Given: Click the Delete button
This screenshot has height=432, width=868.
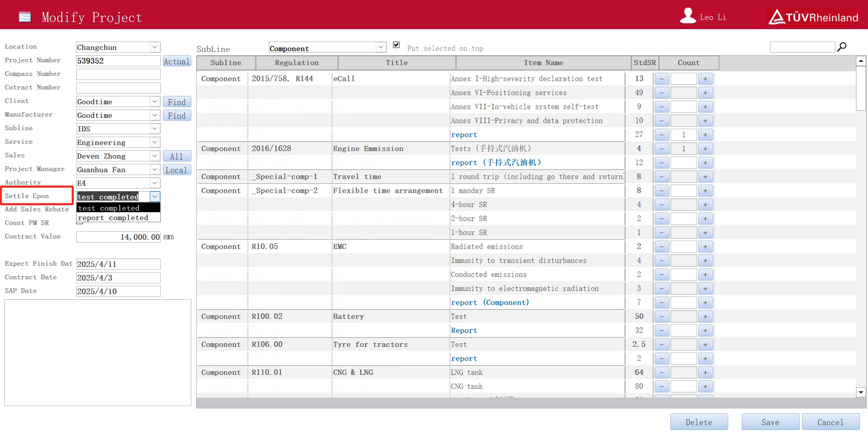Looking at the screenshot, I should point(699,422).
